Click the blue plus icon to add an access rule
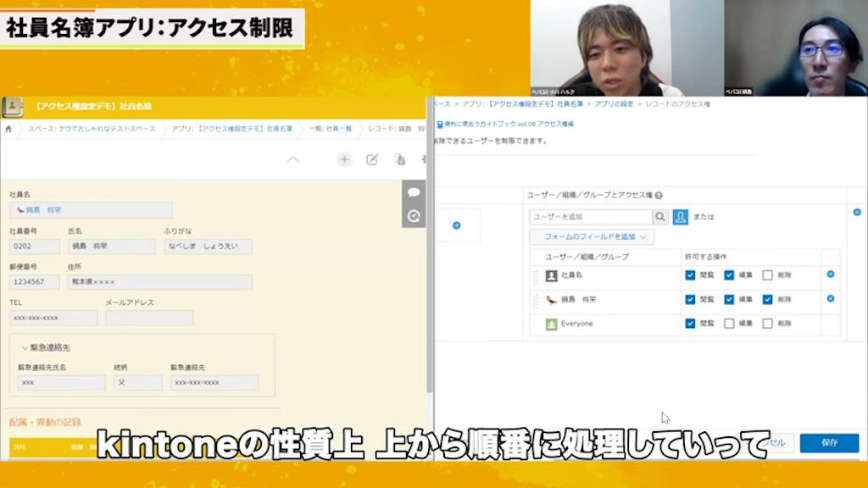868x488 pixels. coord(458,225)
